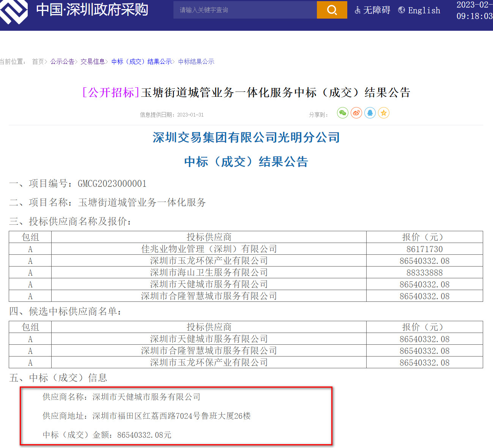
Task: Click bidder cell 深圳市海山卫生服务有限公司
Action: tap(209, 273)
